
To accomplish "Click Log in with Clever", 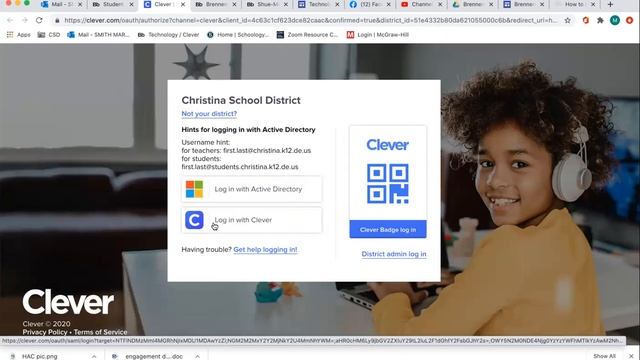I will (252, 220).
